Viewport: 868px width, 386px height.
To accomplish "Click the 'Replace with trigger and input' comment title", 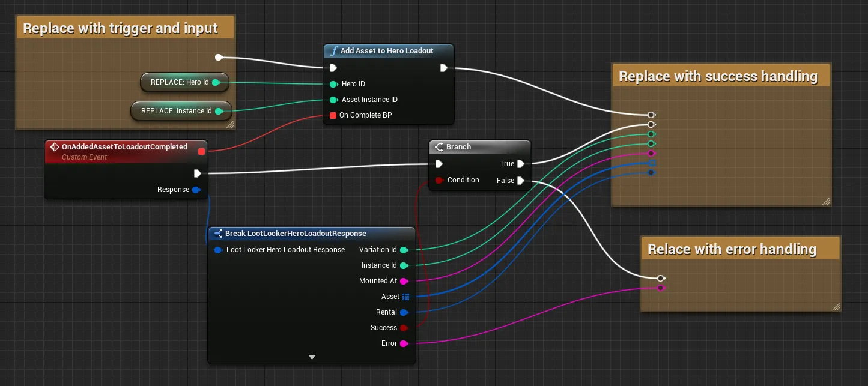I will pyautogui.click(x=120, y=28).
